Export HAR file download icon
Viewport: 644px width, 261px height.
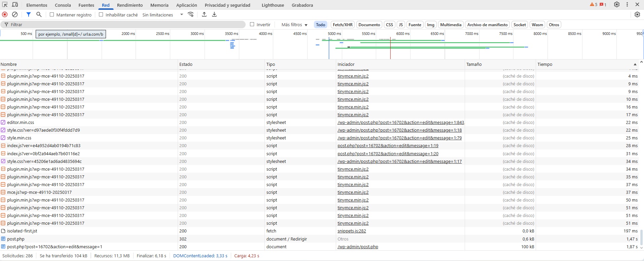pyautogui.click(x=214, y=14)
